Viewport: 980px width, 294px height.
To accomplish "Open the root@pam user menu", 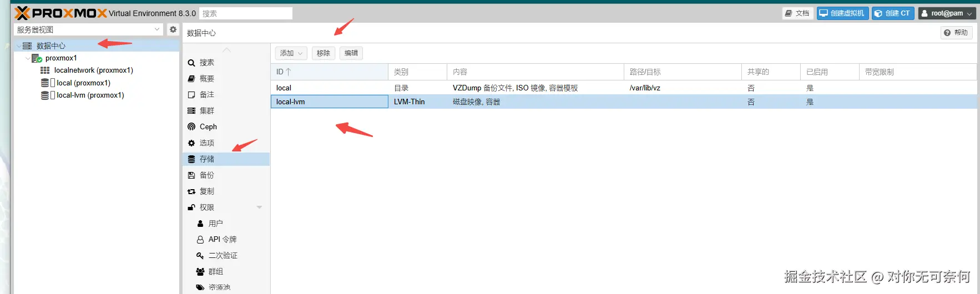I will click(x=947, y=13).
